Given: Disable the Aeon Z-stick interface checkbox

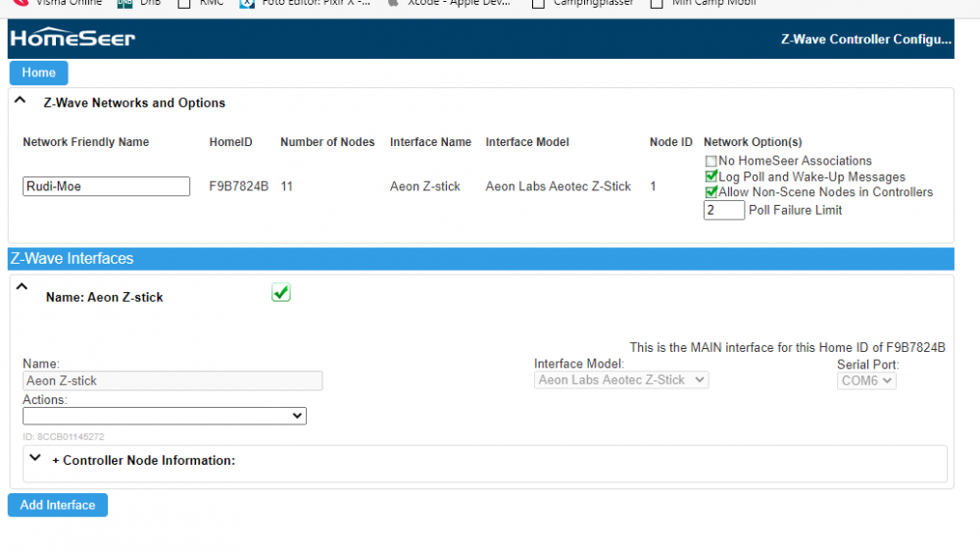Looking at the screenshot, I should (x=281, y=293).
